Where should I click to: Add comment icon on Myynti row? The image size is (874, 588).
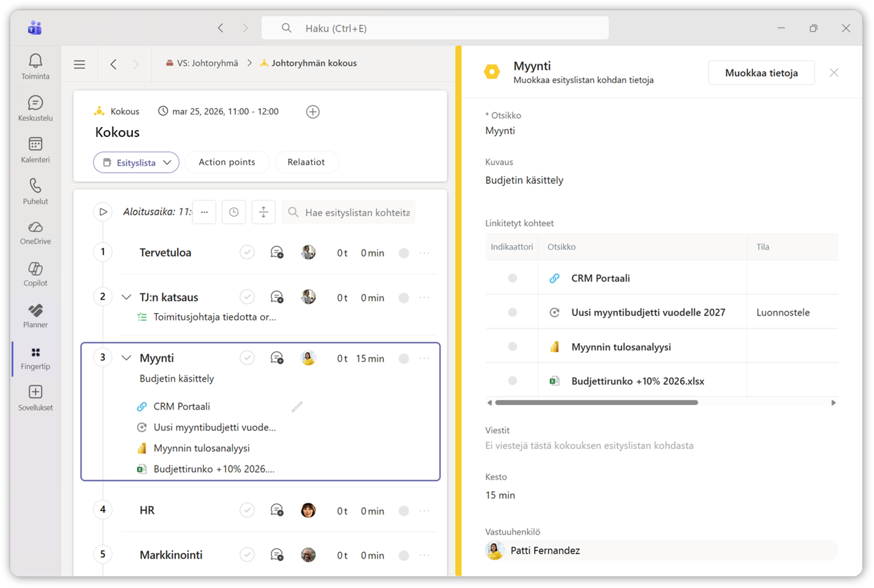click(277, 358)
